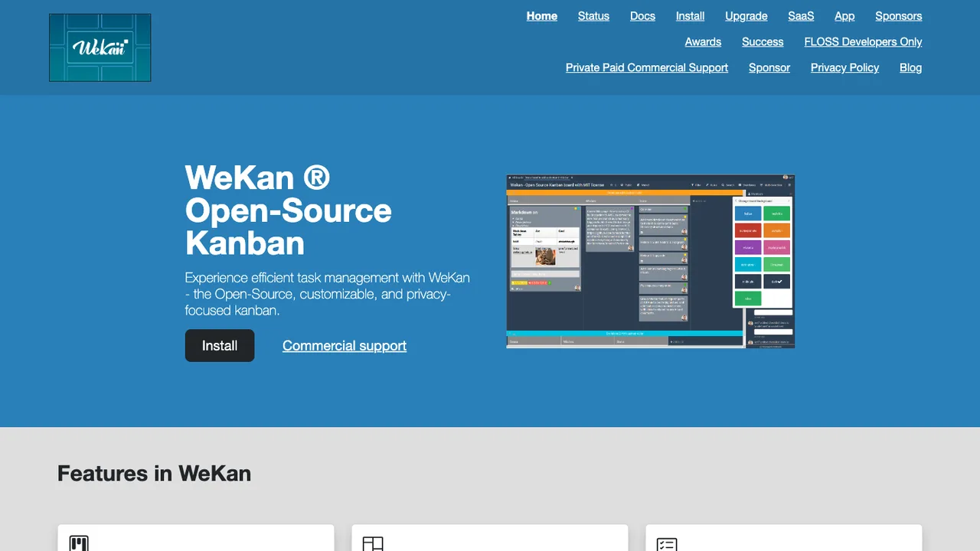Open the Home navigation link
This screenshot has width=980, height=551.
pos(542,16)
